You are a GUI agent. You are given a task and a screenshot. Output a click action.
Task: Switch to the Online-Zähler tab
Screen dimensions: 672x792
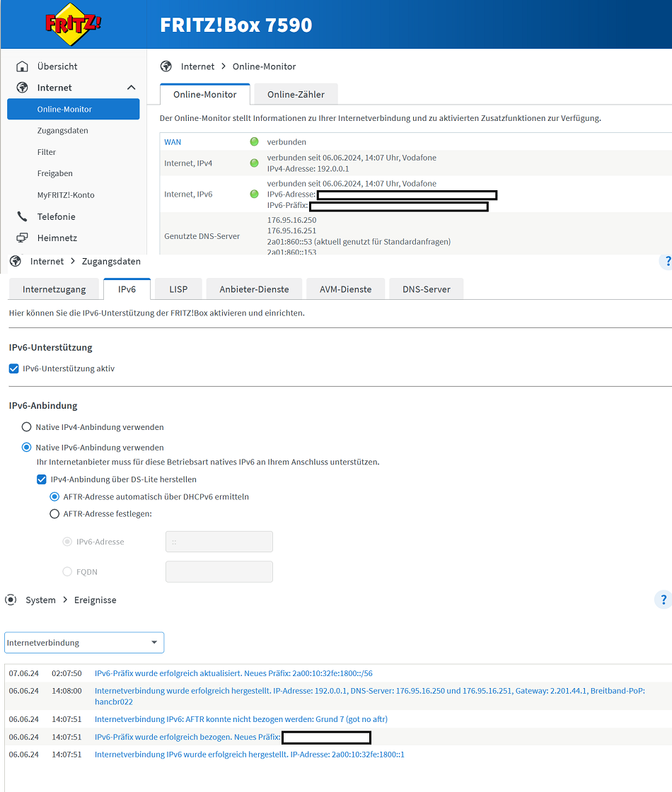click(x=296, y=94)
